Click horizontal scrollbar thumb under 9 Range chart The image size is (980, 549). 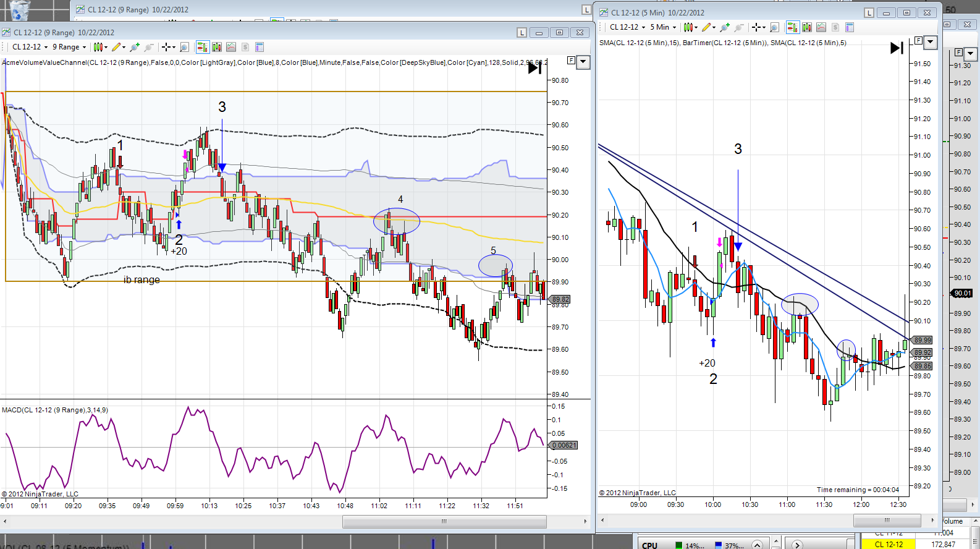coord(444,521)
